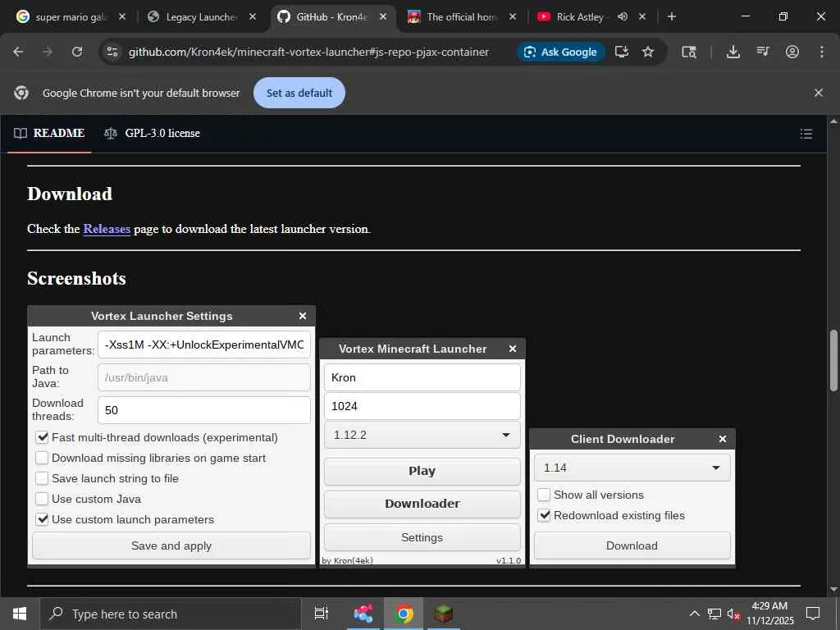Switch to Rick Astley YouTube tab

[x=580, y=16]
